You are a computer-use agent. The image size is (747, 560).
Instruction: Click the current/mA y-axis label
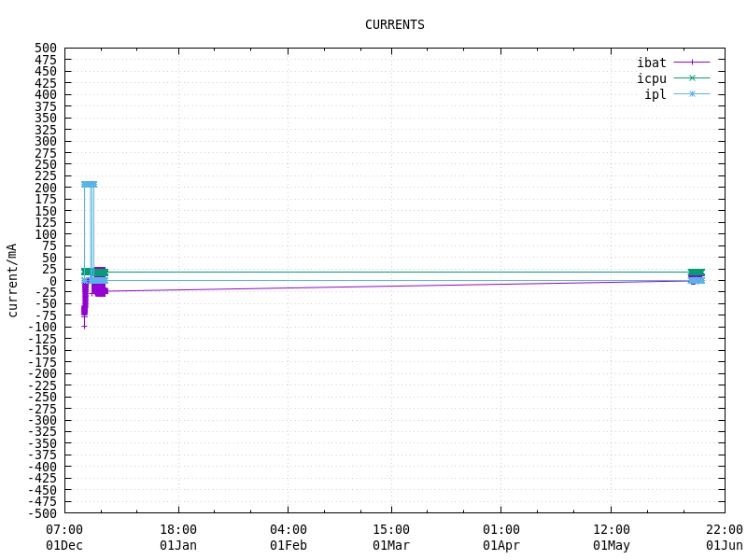click(12, 281)
